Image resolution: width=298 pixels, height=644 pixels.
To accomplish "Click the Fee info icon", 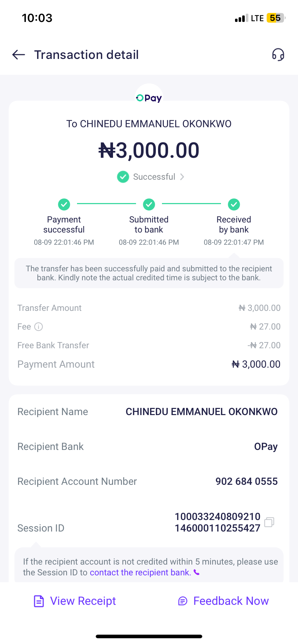I will coord(39,327).
